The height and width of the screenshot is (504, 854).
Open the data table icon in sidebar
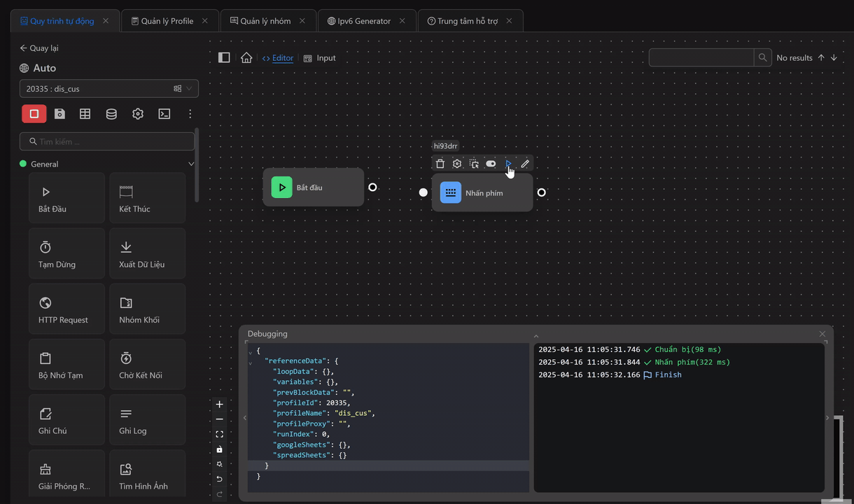[85, 113]
